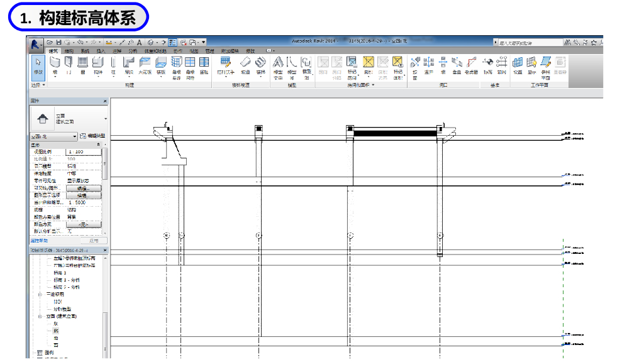This screenshot has height=362, width=644.
Task: Click the 编辑类型 (Edit Type) button
Action: tap(93, 136)
